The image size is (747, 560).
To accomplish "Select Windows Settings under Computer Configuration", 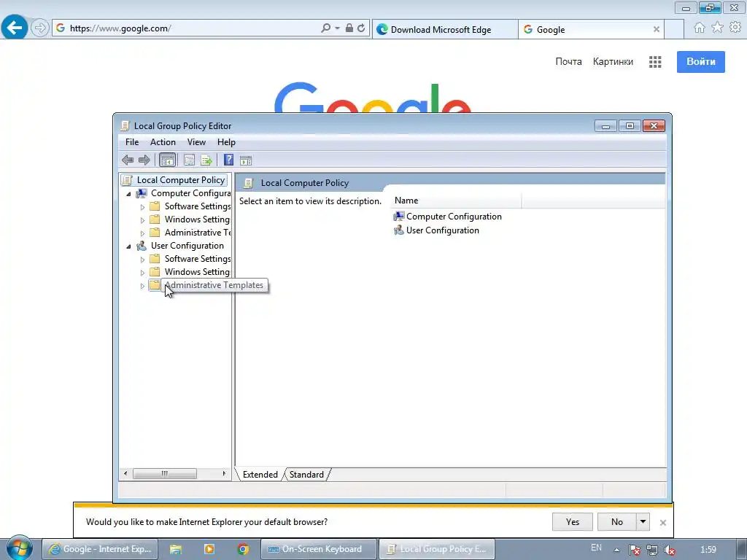I will (197, 219).
